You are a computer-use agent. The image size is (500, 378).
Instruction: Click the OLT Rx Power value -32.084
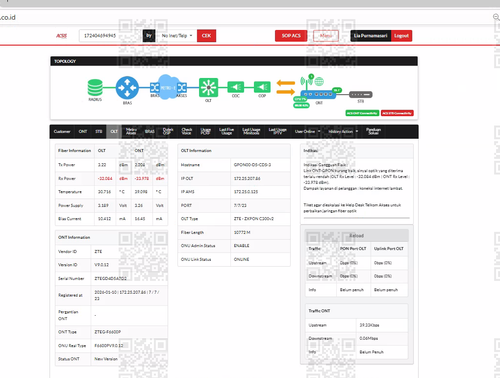tap(105, 179)
